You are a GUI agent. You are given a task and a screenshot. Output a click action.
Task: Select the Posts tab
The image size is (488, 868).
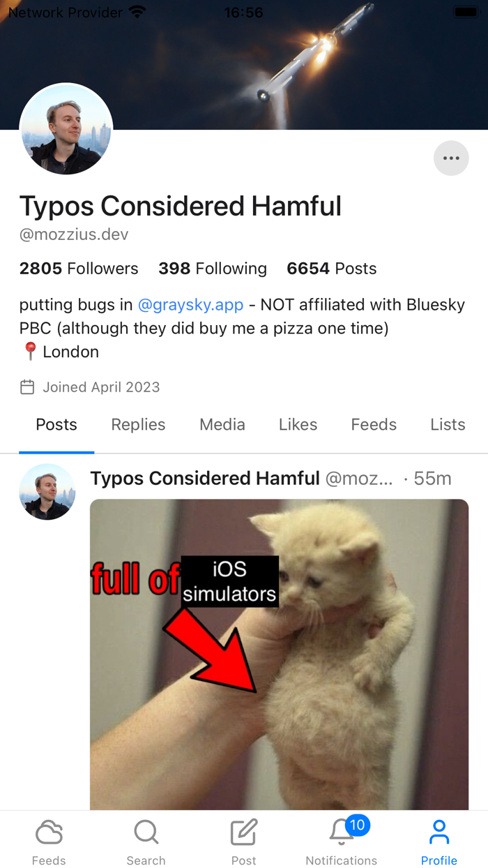point(56,424)
